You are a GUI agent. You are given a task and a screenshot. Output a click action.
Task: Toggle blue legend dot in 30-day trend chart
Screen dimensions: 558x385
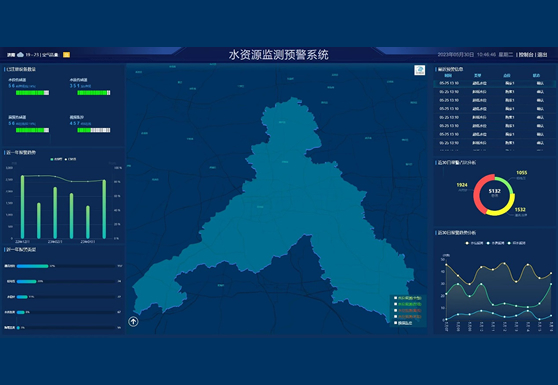488,243
